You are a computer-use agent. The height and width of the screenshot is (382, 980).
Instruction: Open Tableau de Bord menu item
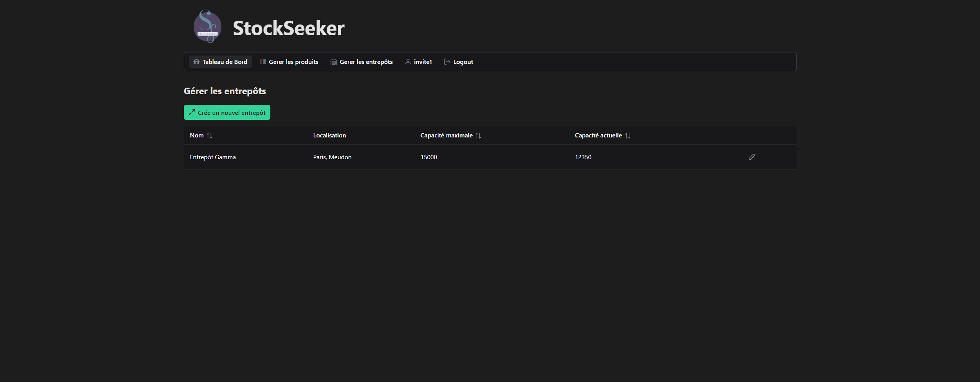(x=220, y=62)
